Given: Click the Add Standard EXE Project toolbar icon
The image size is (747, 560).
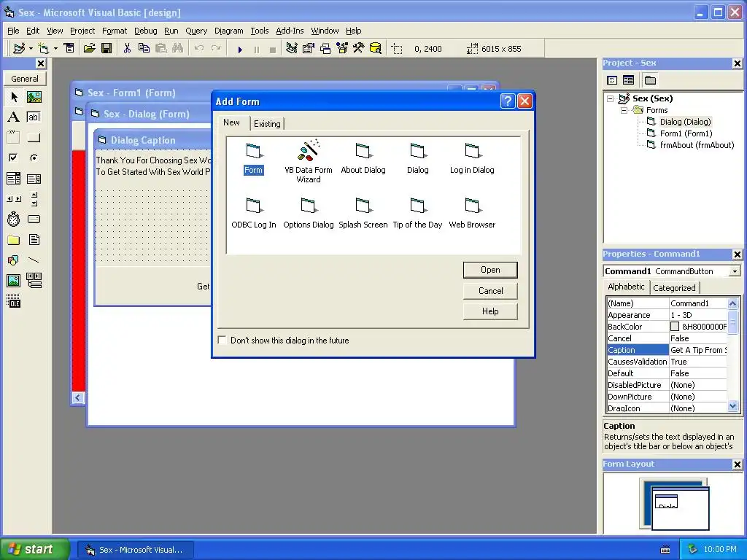Looking at the screenshot, I should click(x=19, y=49).
